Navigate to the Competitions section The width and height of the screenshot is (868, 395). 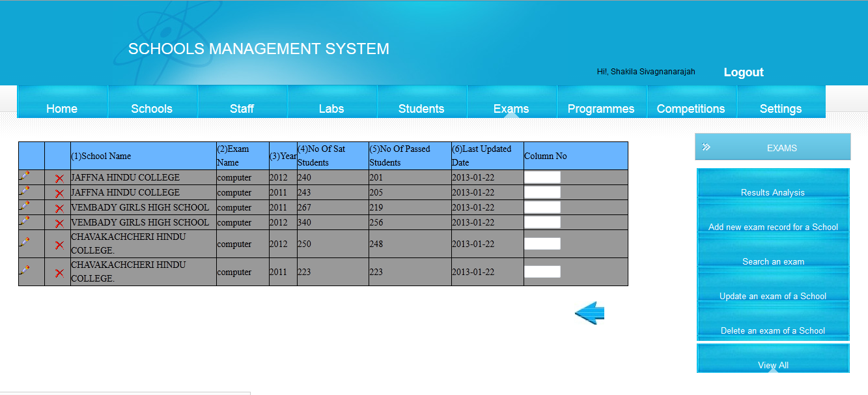tap(692, 108)
